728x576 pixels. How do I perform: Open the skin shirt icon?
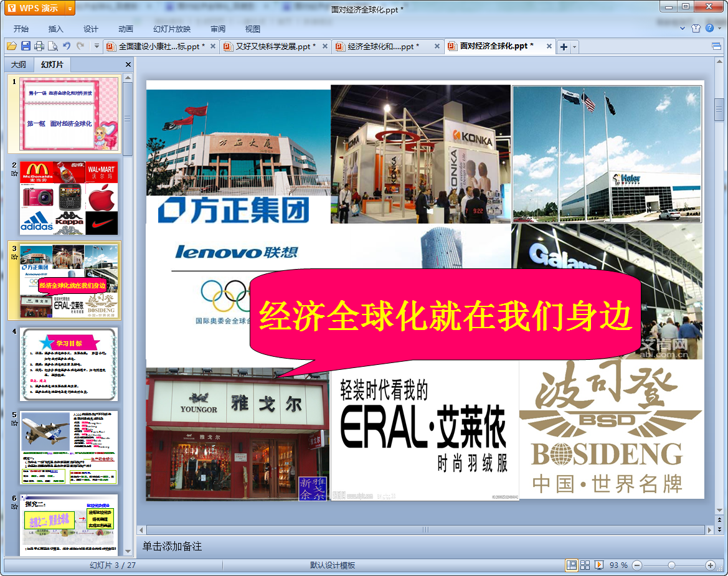pyautogui.click(x=696, y=28)
